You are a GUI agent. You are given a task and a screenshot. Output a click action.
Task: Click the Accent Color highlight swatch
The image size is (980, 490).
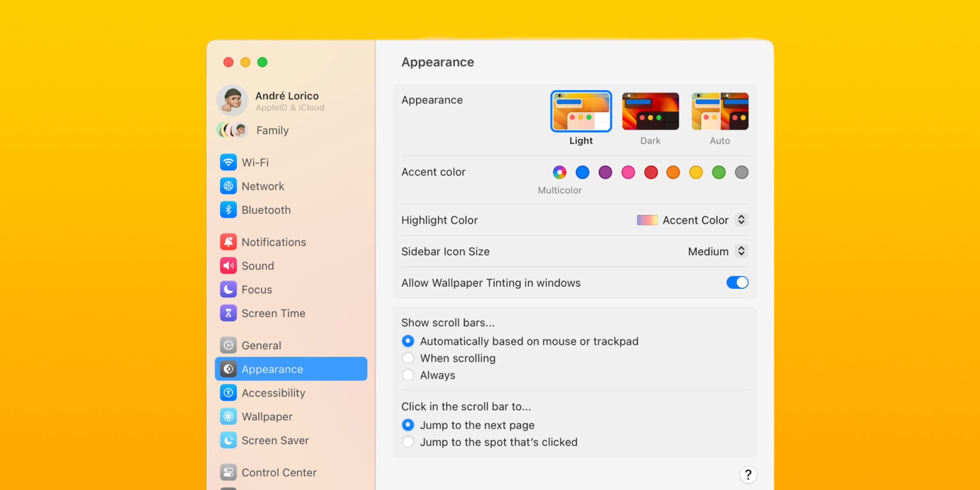(x=647, y=220)
